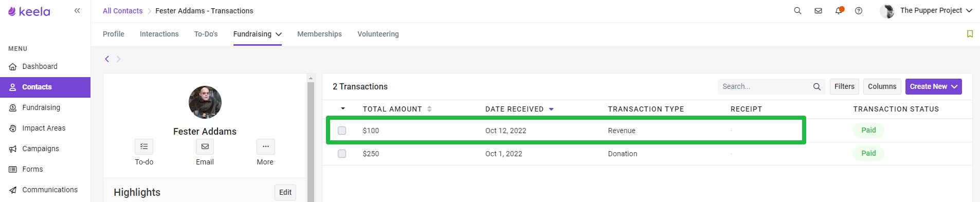Switch to the Memberships tab
This screenshot has width=980, height=202.
coord(319,34)
